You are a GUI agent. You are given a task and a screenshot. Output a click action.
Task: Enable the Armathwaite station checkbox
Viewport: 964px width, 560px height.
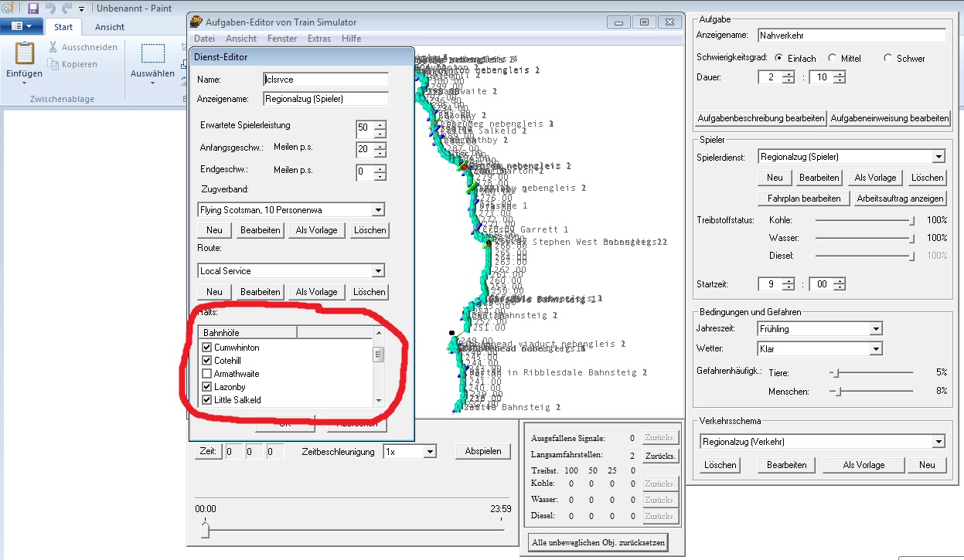click(206, 374)
